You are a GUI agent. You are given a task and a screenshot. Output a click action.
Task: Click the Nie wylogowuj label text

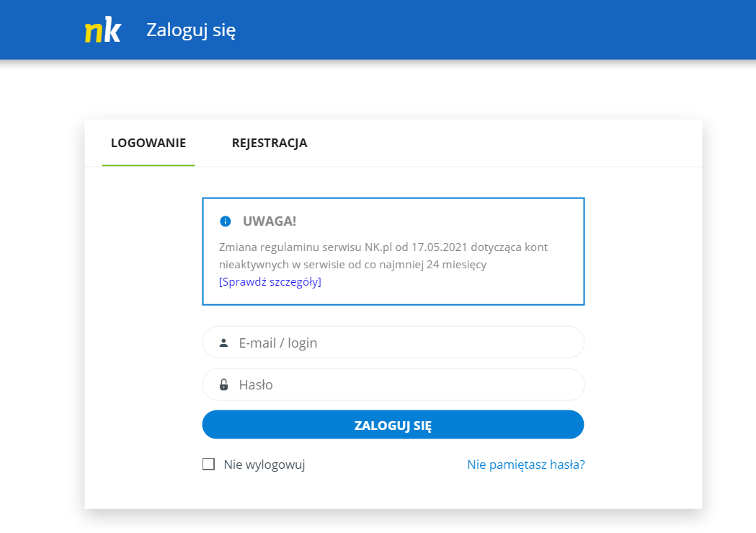[x=264, y=464]
